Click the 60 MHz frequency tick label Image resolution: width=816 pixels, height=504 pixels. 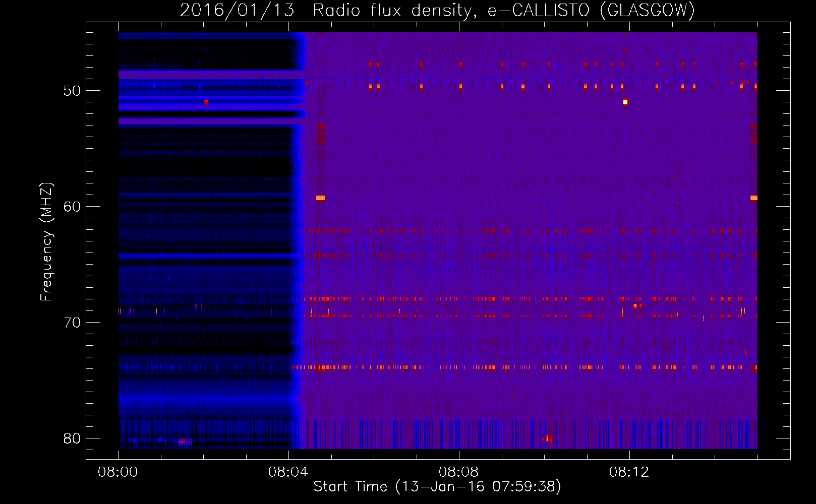[72, 207]
